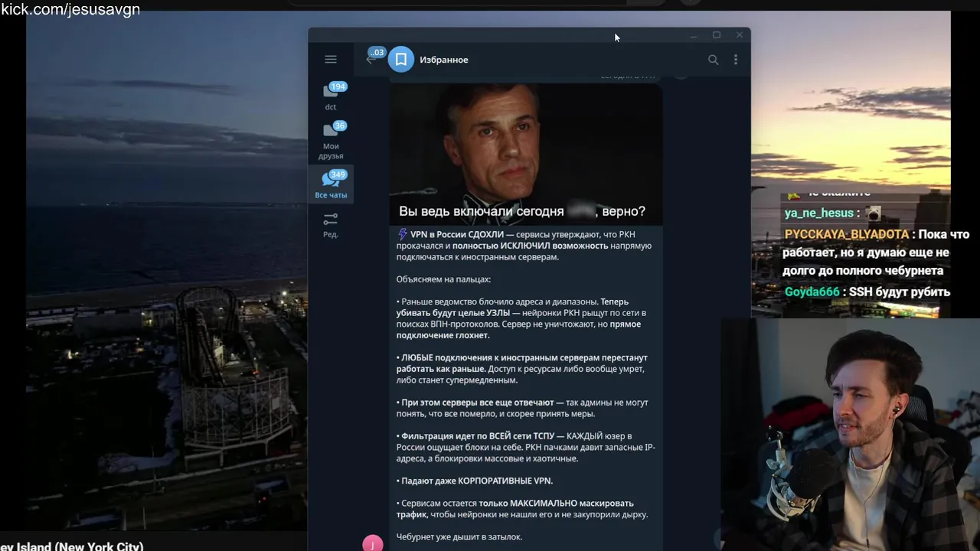Select the Все чаты folder
This screenshot has width=980, height=551.
(331, 185)
